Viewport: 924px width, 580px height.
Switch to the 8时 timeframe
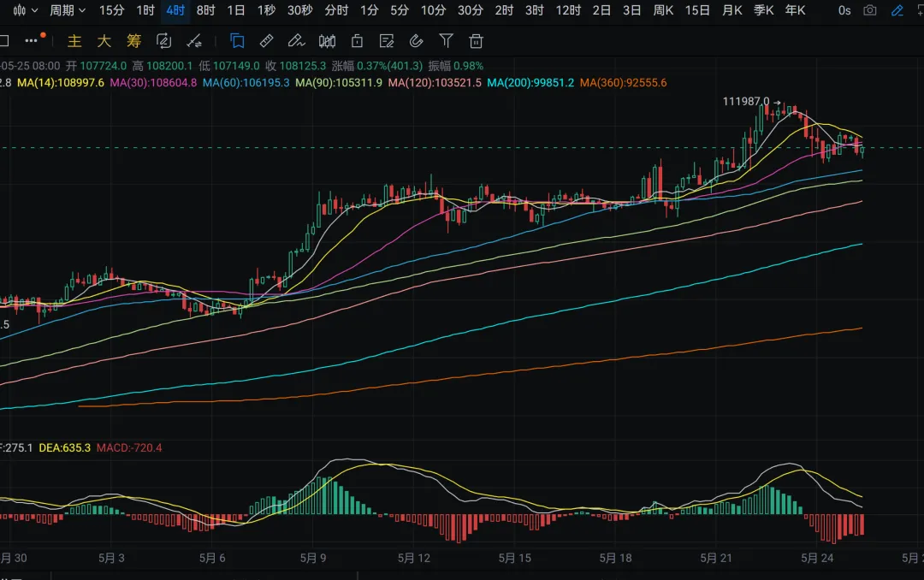(x=205, y=10)
